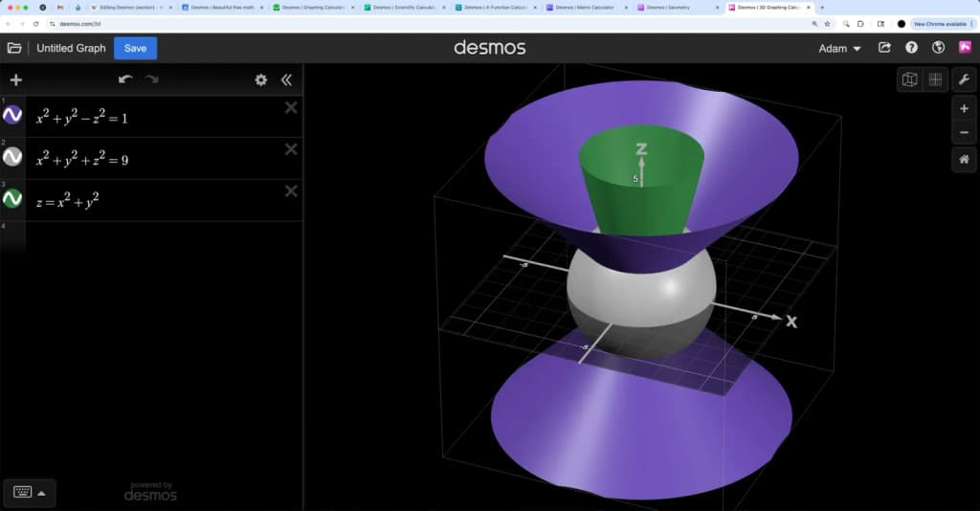Toggle visibility of the green paraboloid expression
Image resolution: width=980 pixels, height=511 pixels.
[x=12, y=199]
